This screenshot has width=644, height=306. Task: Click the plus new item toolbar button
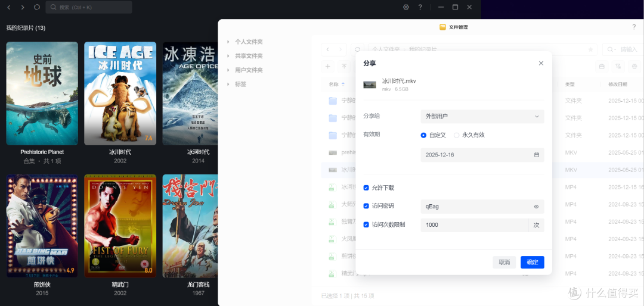pyautogui.click(x=327, y=66)
